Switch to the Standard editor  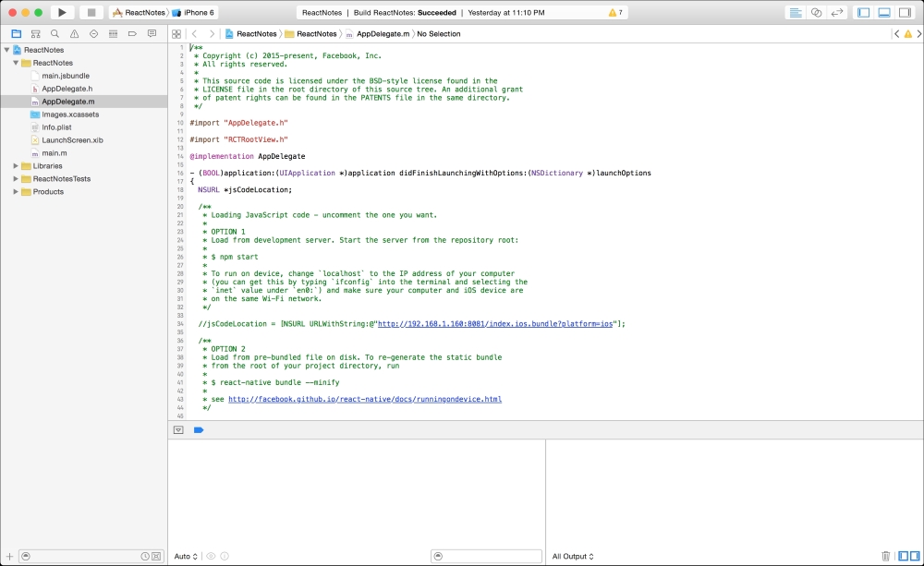[796, 12]
